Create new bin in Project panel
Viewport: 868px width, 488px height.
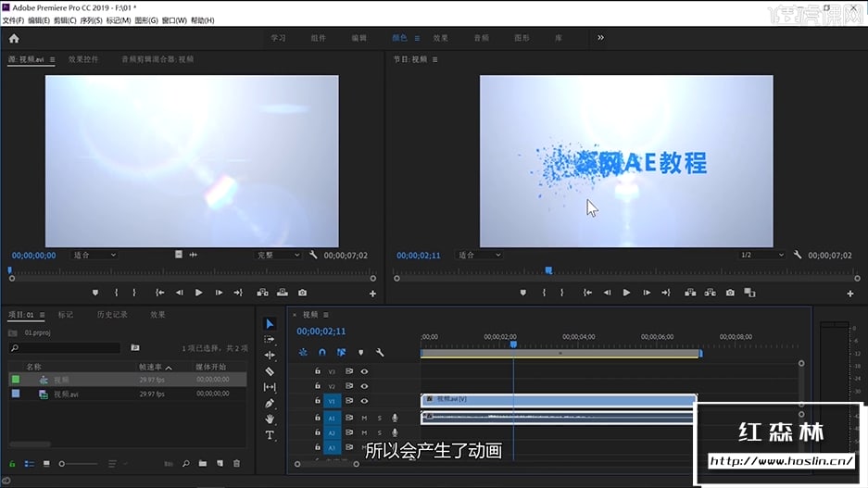pos(203,464)
